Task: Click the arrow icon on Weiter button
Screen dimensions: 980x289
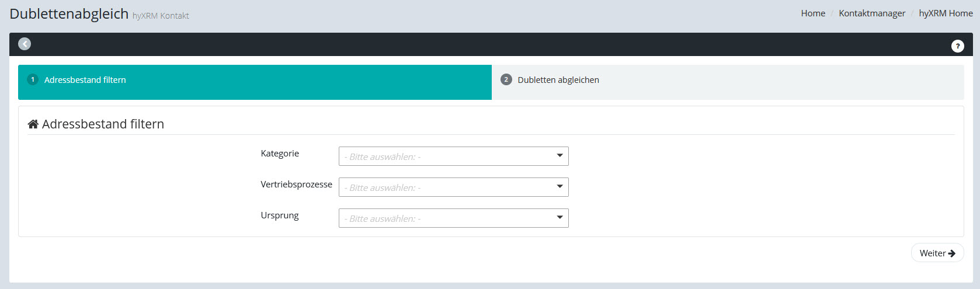Action: coord(951,253)
